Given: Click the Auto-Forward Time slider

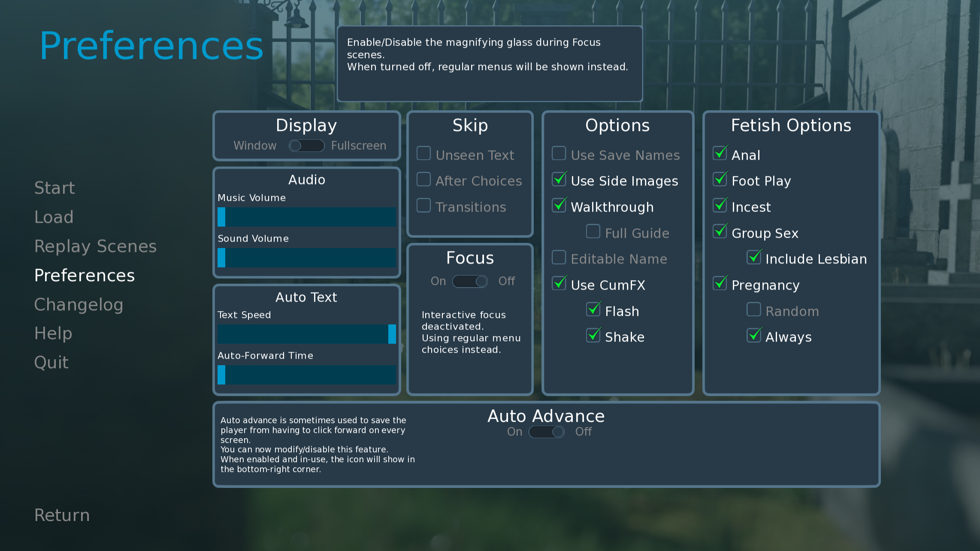Looking at the screenshot, I should coord(307,375).
